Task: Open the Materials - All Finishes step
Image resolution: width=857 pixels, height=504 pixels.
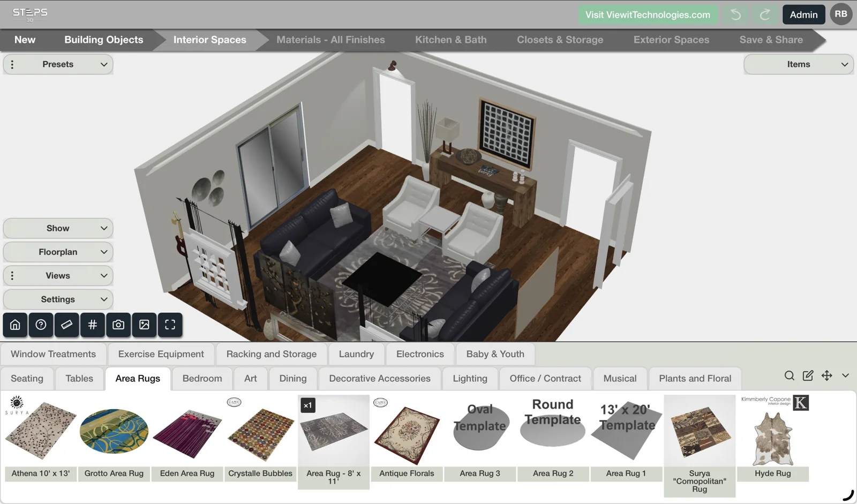Action: pyautogui.click(x=330, y=40)
